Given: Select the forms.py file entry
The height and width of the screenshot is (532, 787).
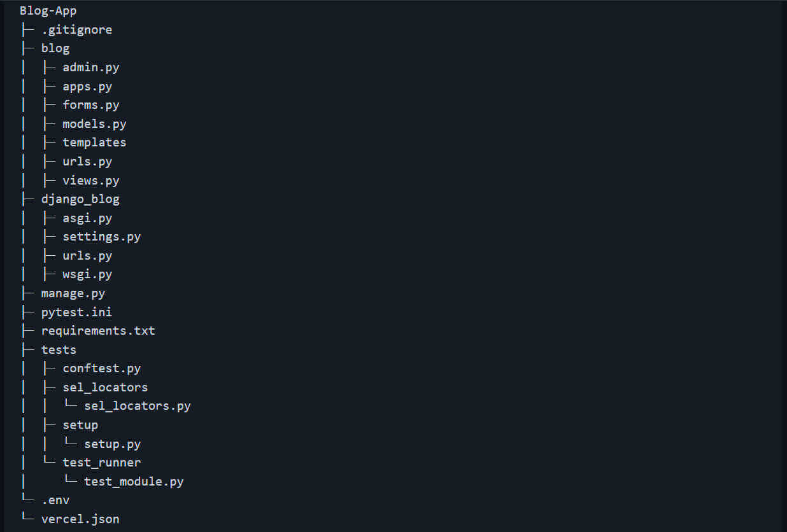Looking at the screenshot, I should pyautogui.click(x=90, y=105).
